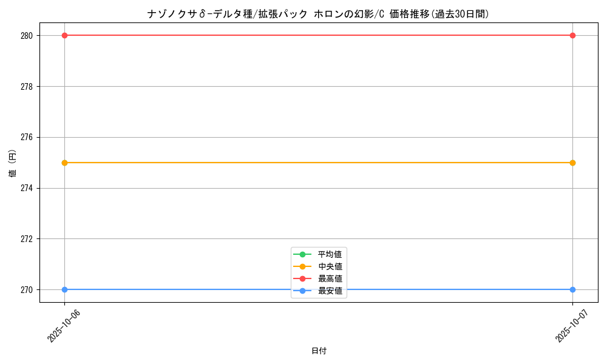Click the chart title text at top

click(x=318, y=14)
